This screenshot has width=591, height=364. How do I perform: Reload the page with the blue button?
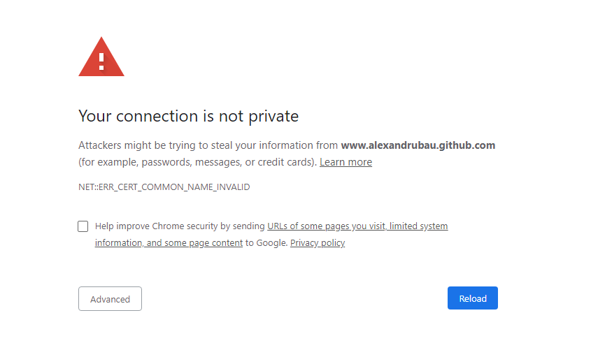tap(473, 298)
